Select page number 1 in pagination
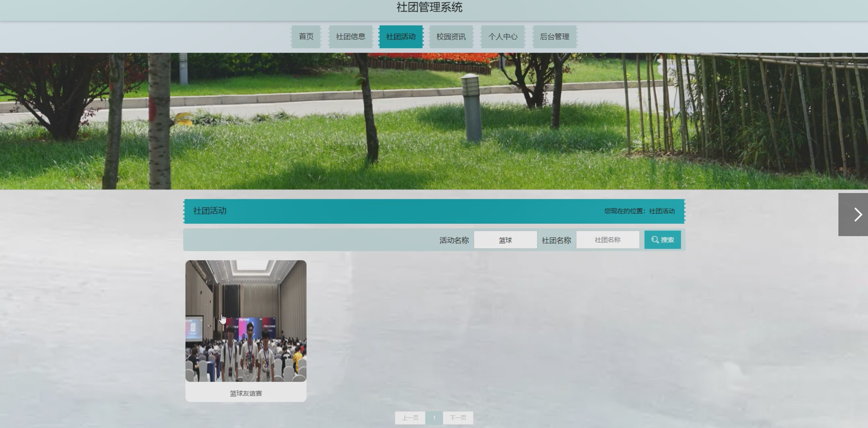This screenshot has width=868, height=428. [x=434, y=418]
